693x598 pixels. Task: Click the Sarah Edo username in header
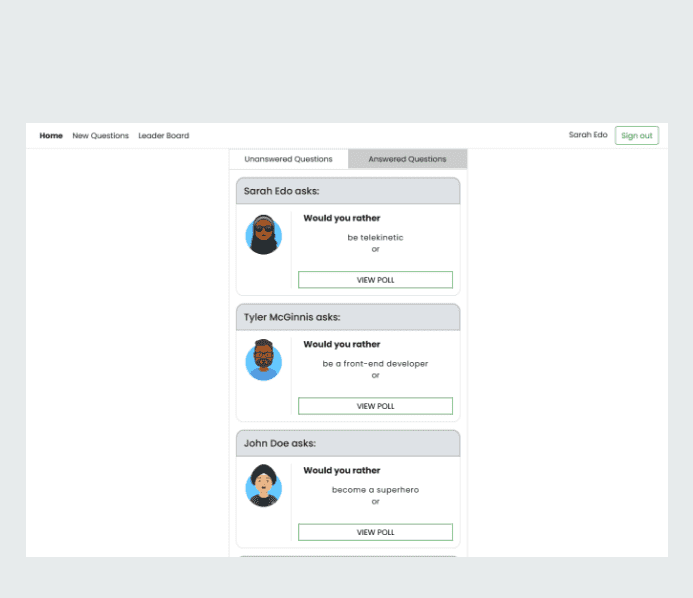(x=588, y=135)
